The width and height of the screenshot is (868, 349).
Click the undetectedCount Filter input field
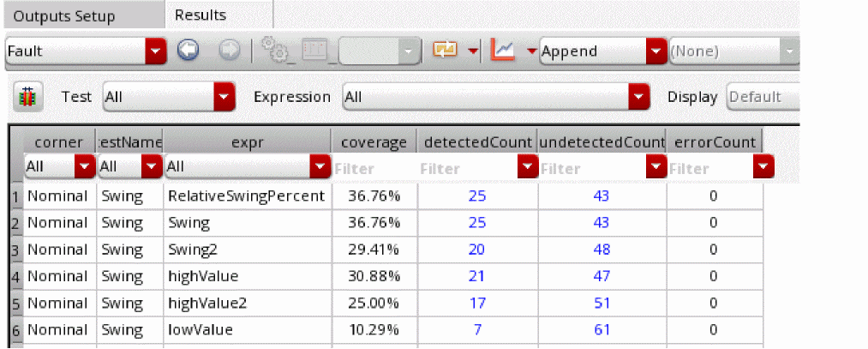[592, 168]
